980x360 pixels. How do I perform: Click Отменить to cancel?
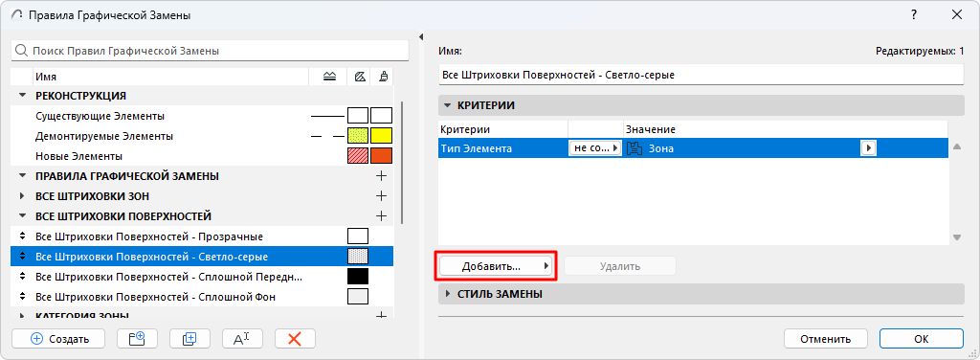826,339
